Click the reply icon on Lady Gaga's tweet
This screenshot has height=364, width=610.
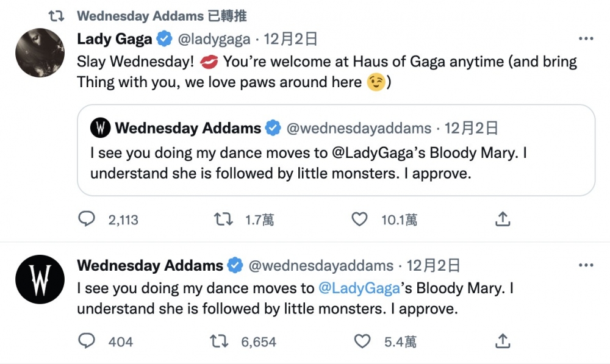click(87, 219)
